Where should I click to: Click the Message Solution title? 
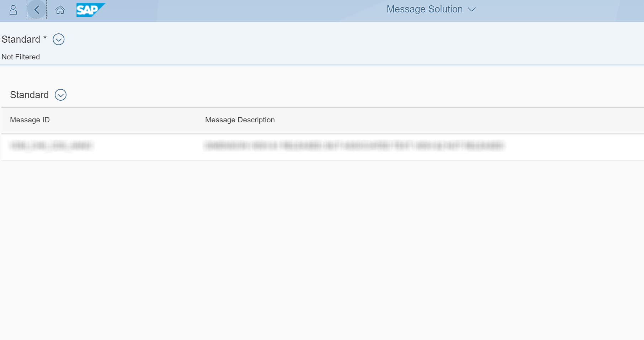tap(425, 9)
